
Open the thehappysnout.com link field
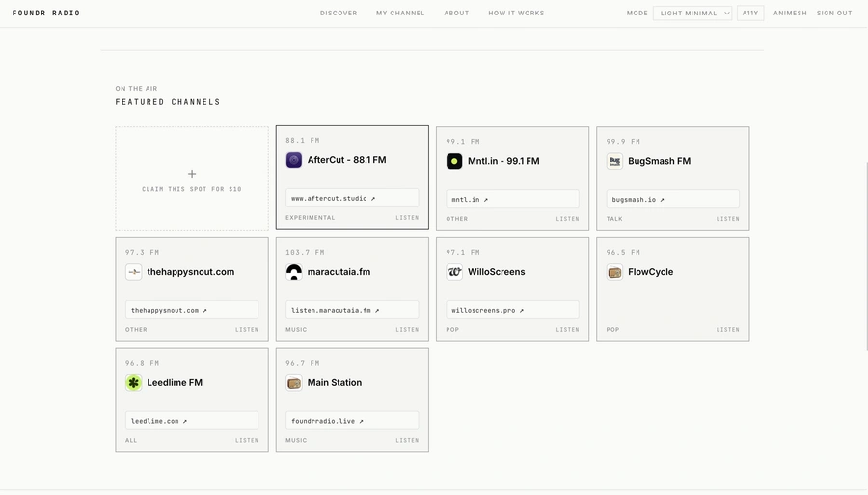click(x=192, y=310)
